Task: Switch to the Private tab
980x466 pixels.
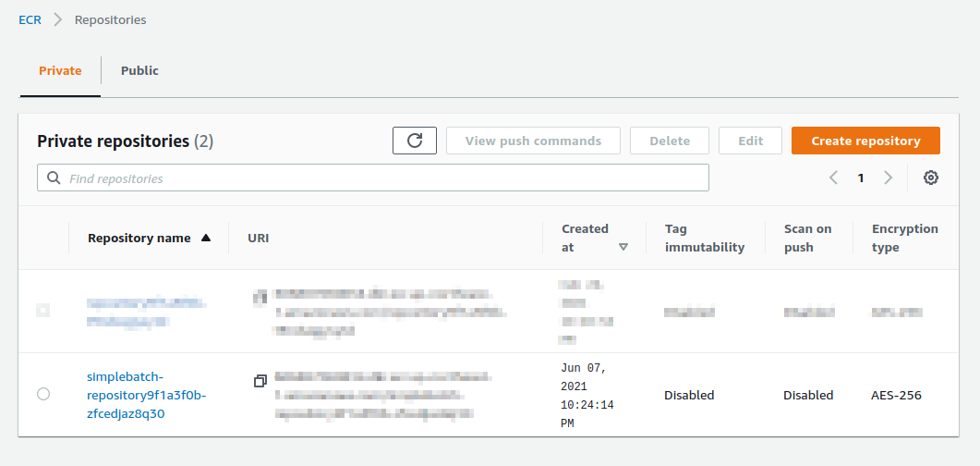Action: (x=60, y=70)
